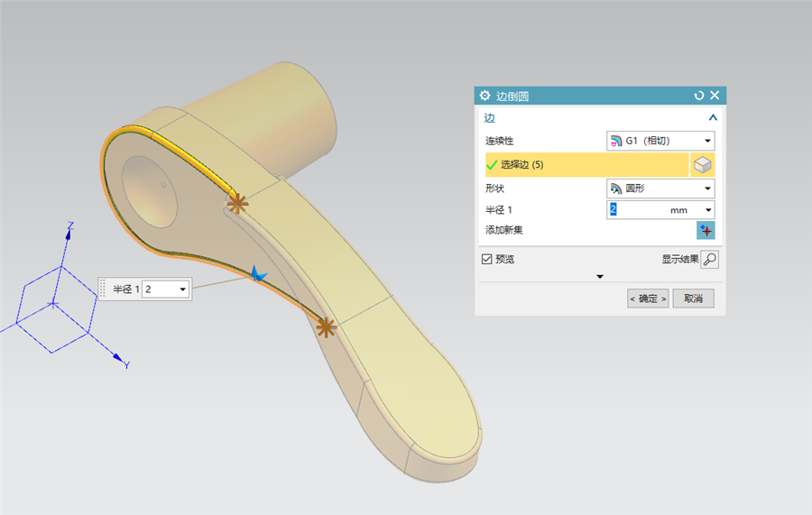
Task: Click the 显示结果 magnifier icon
Action: point(709,260)
